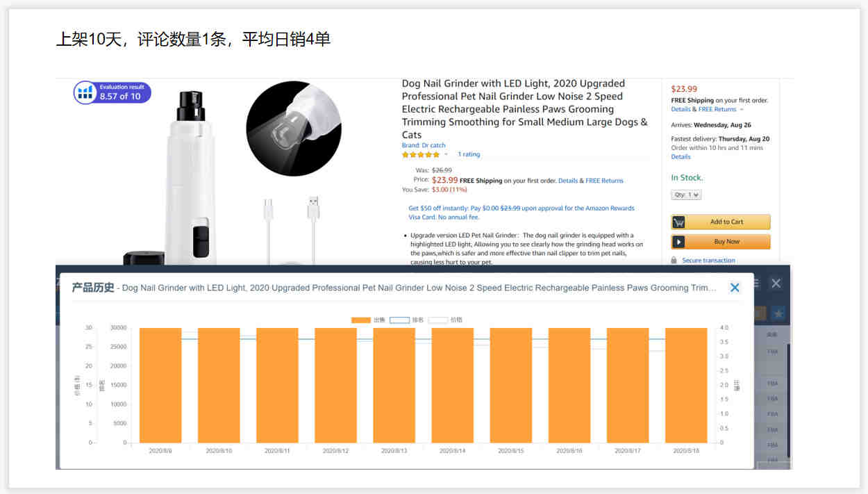Click the five-star rating icons
868x494 pixels.
421,155
